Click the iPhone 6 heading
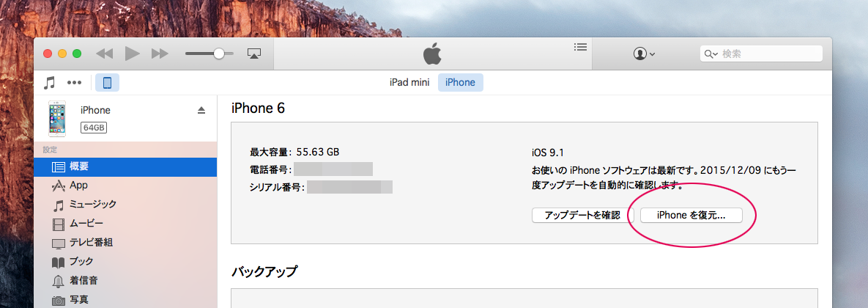The height and width of the screenshot is (308, 868). tap(258, 108)
